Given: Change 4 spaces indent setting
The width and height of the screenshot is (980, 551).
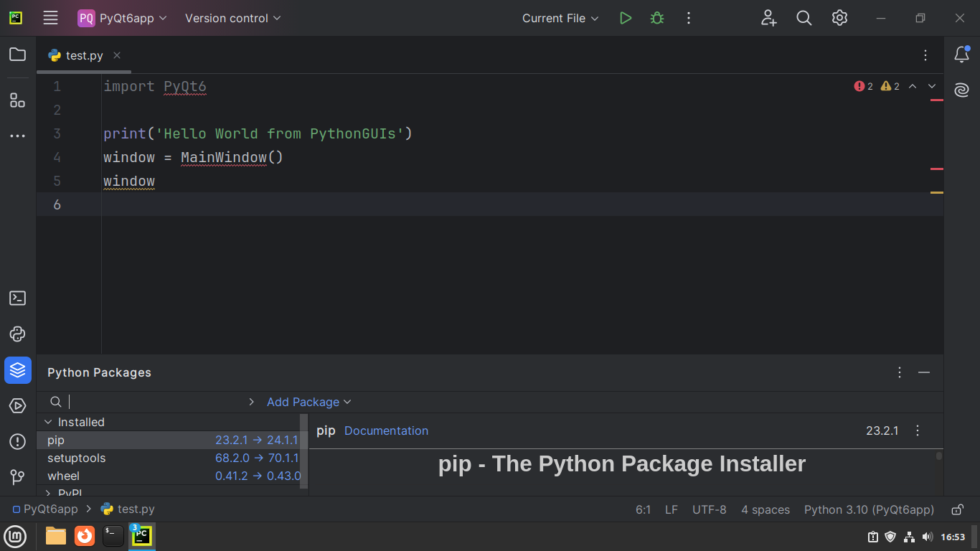Looking at the screenshot, I should (765, 509).
